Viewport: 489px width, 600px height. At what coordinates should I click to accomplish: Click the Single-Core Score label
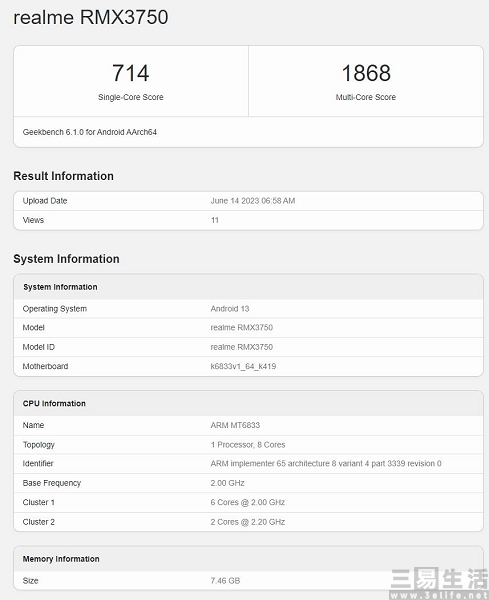130,97
